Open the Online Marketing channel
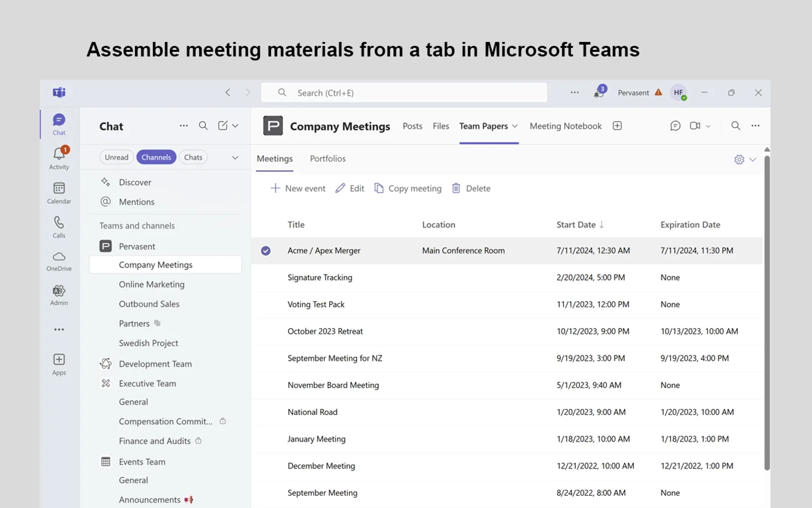 pos(151,284)
